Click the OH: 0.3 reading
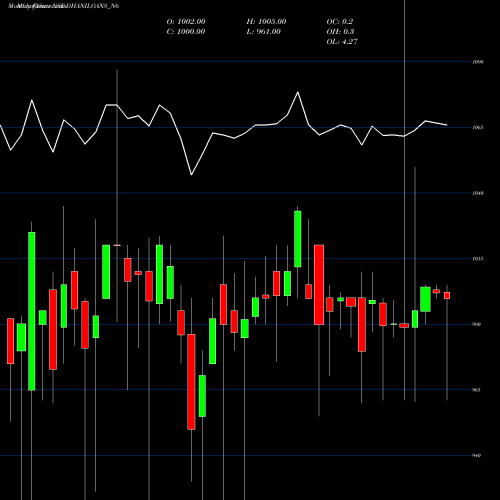500x500 pixels. click(x=340, y=32)
